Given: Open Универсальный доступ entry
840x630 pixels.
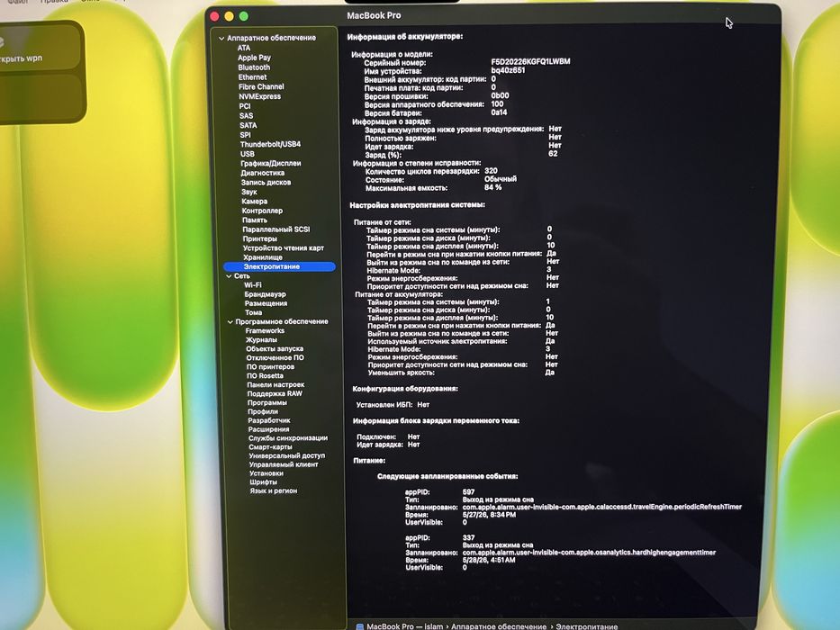Looking at the screenshot, I should pyautogui.click(x=286, y=456).
